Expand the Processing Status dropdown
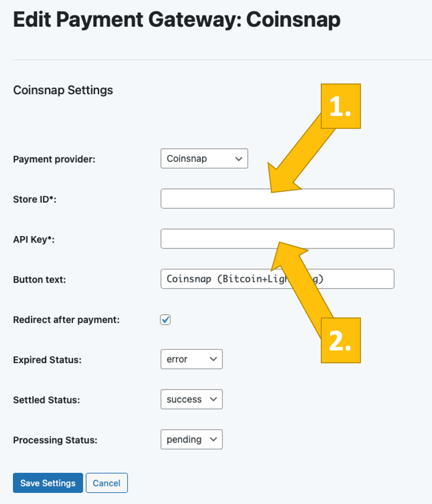 tap(191, 440)
